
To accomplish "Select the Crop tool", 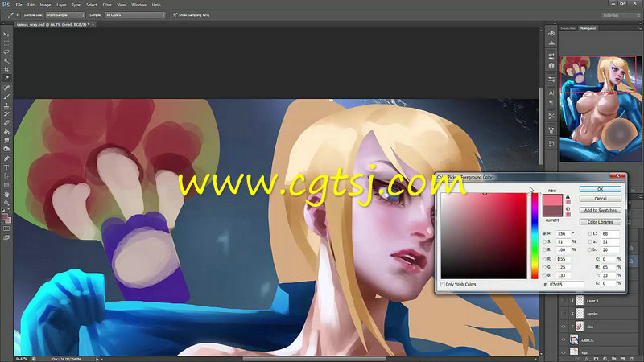I will (x=6, y=70).
